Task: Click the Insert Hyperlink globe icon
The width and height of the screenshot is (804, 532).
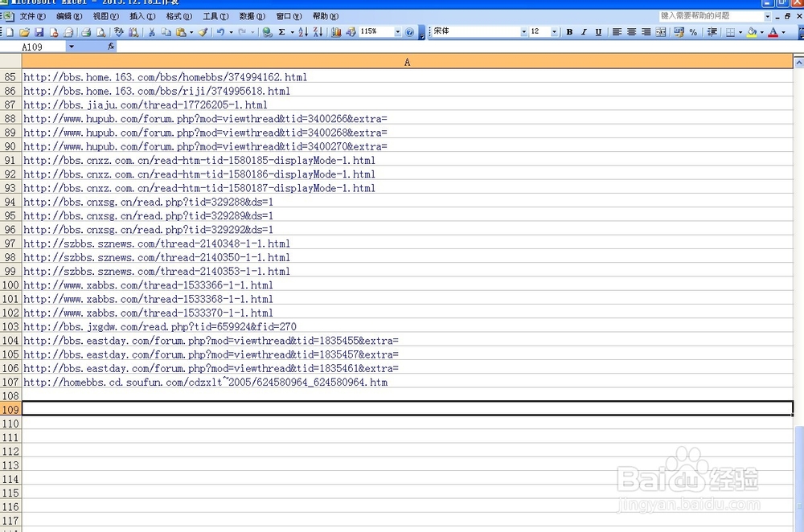Action: (x=267, y=32)
